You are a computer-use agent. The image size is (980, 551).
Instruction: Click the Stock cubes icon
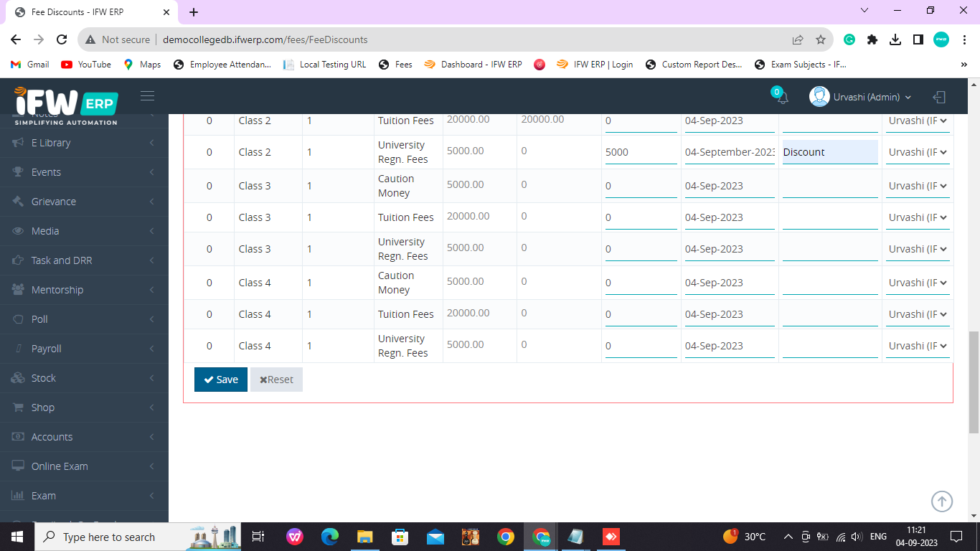click(18, 378)
